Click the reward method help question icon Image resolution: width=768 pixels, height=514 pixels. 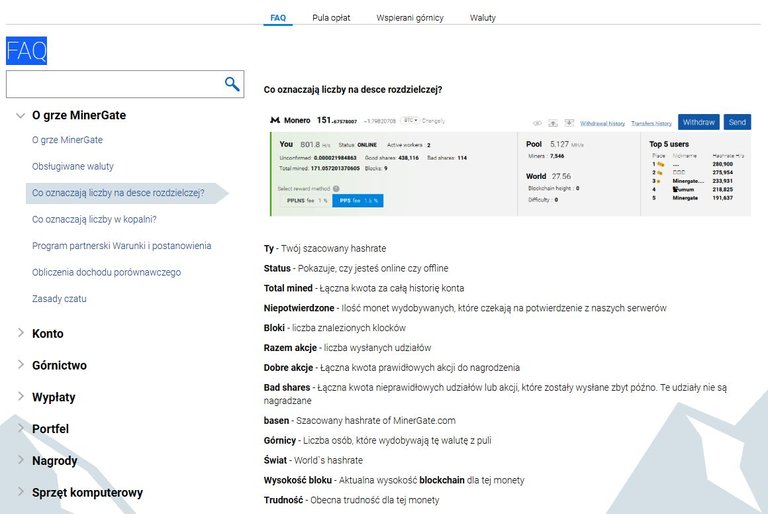[x=336, y=189]
